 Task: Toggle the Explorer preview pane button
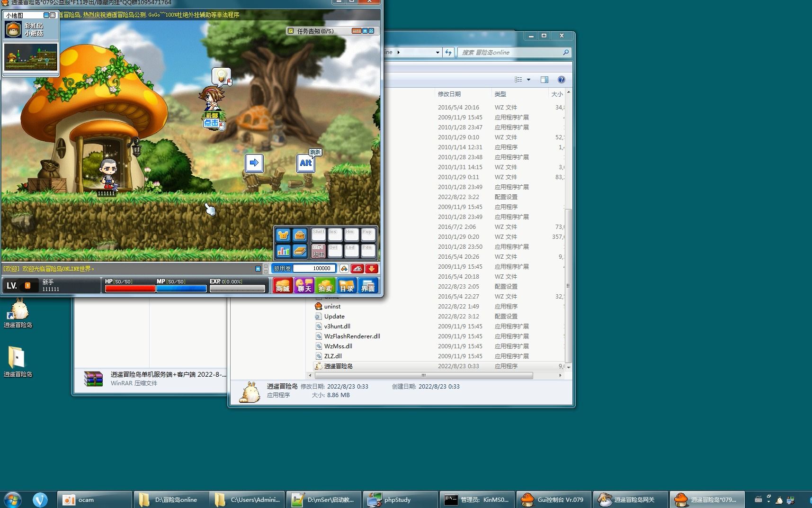tap(544, 80)
